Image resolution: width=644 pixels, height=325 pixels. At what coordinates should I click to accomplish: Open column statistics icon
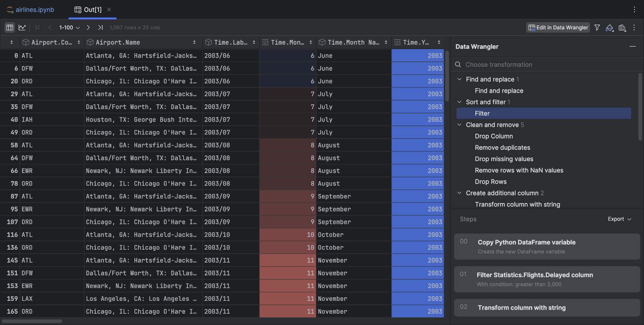click(622, 27)
